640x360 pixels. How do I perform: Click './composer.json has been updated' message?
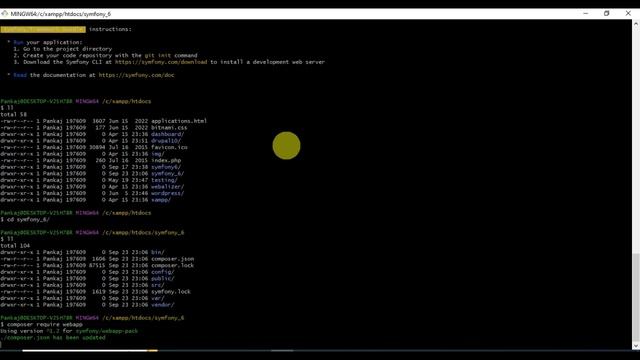(53, 338)
